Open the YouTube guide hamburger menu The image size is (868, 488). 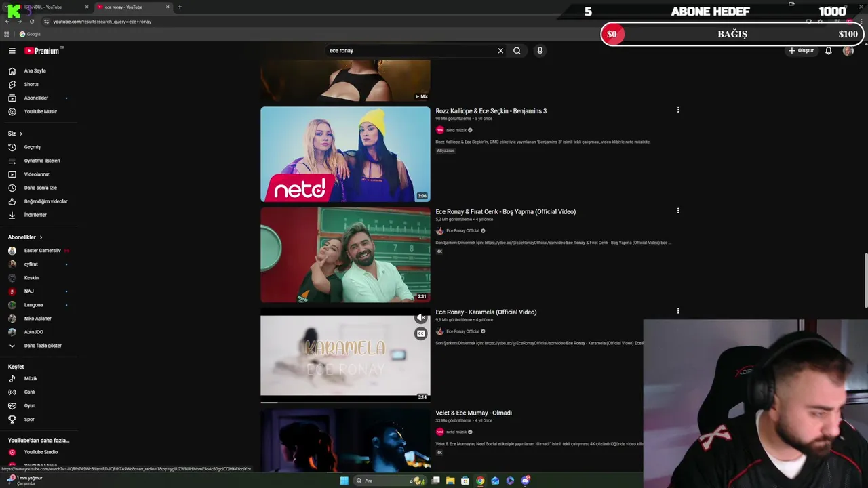12,51
